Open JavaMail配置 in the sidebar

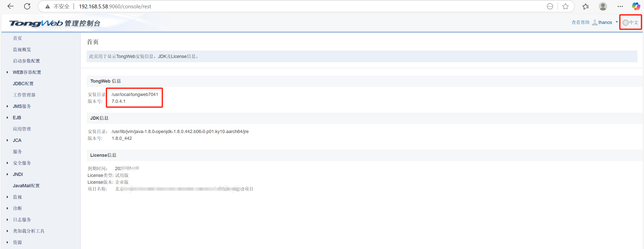26,185
